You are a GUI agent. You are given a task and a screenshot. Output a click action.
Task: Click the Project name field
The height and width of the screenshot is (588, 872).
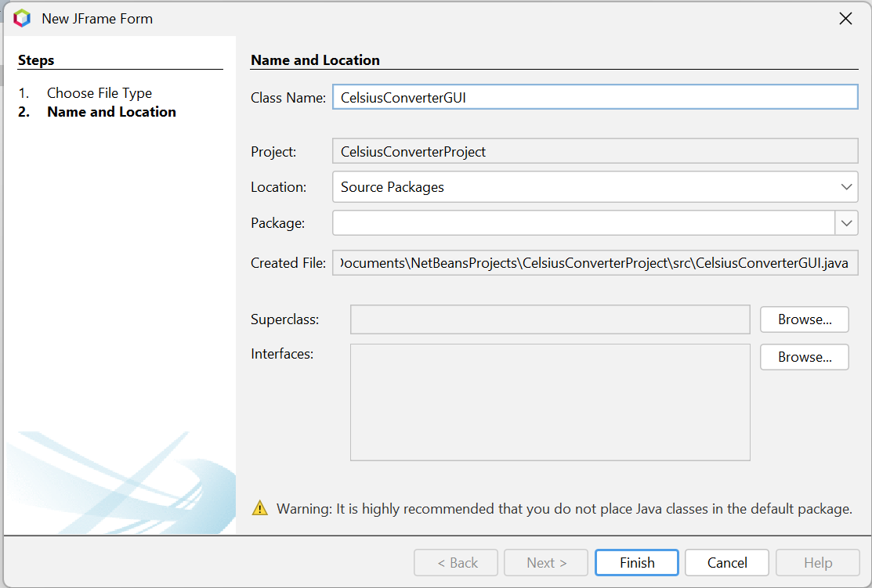click(x=595, y=151)
